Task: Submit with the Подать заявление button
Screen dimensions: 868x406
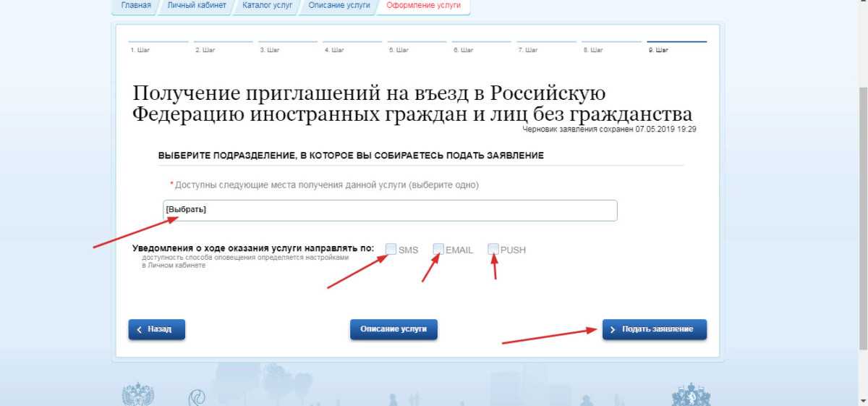Action: tap(654, 329)
